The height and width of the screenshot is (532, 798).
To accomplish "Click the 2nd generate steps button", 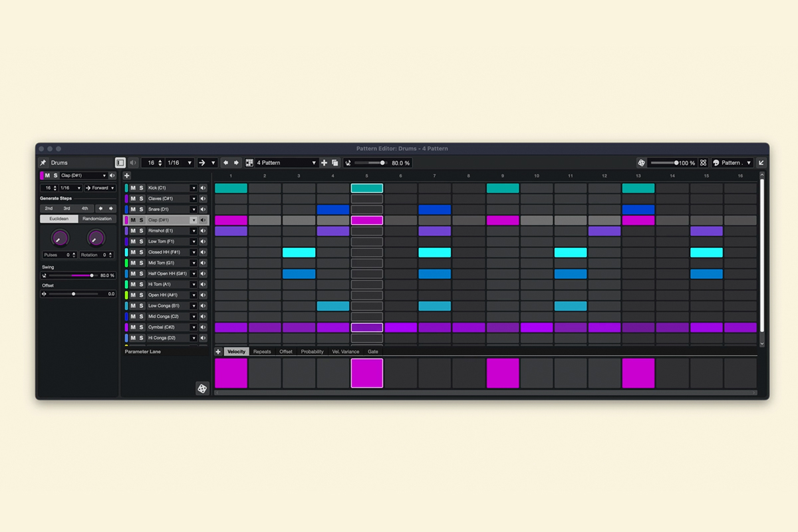I will click(x=49, y=208).
